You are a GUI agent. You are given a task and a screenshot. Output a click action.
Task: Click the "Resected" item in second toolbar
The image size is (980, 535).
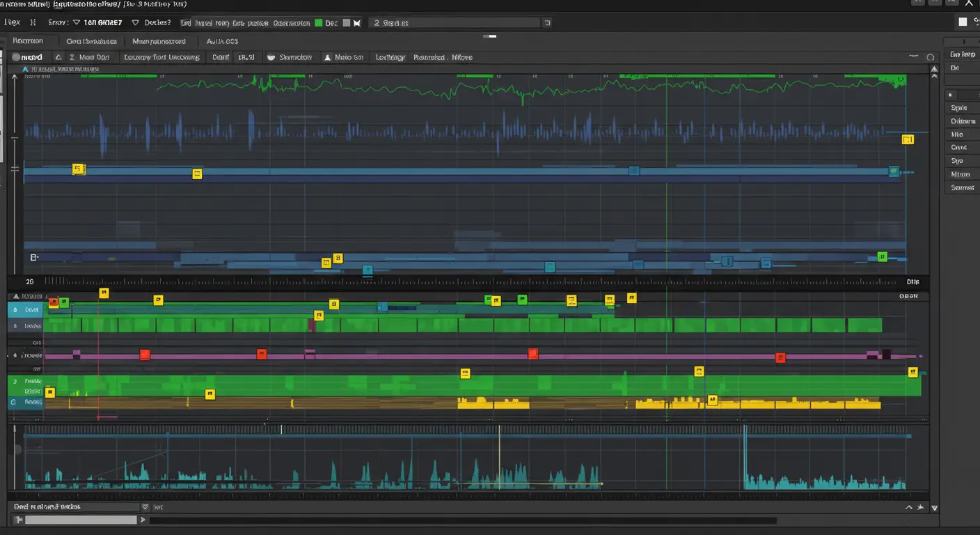coord(429,57)
